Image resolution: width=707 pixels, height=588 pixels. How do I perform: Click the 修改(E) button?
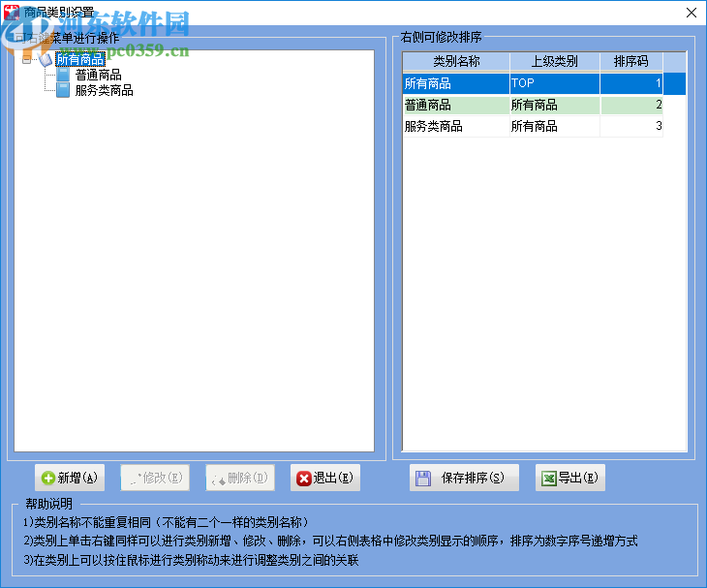(x=155, y=478)
